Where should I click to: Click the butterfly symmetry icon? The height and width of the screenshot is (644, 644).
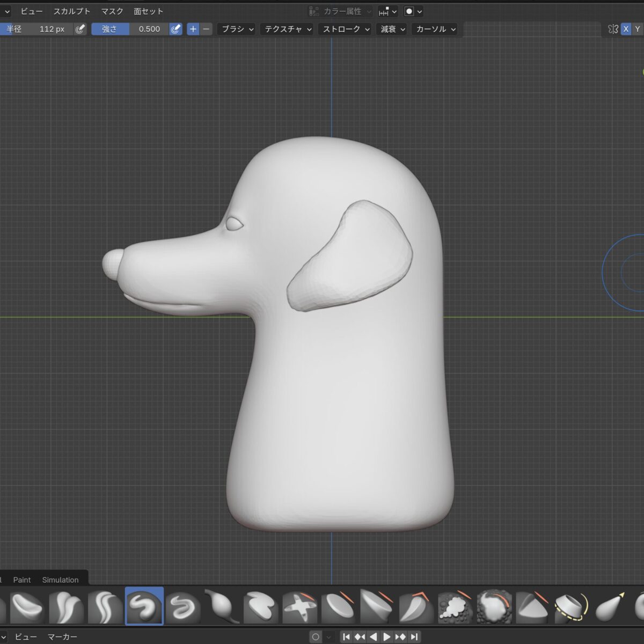coord(613,29)
